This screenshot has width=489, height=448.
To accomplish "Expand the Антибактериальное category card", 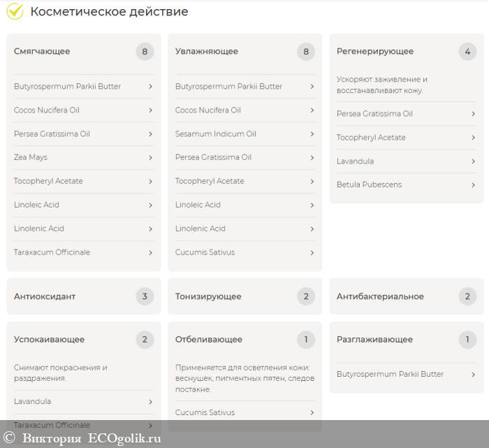I will [406, 296].
